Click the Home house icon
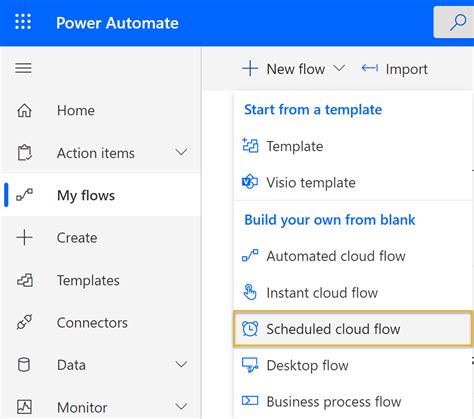This screenshot has width=474, height=419. 24,110
